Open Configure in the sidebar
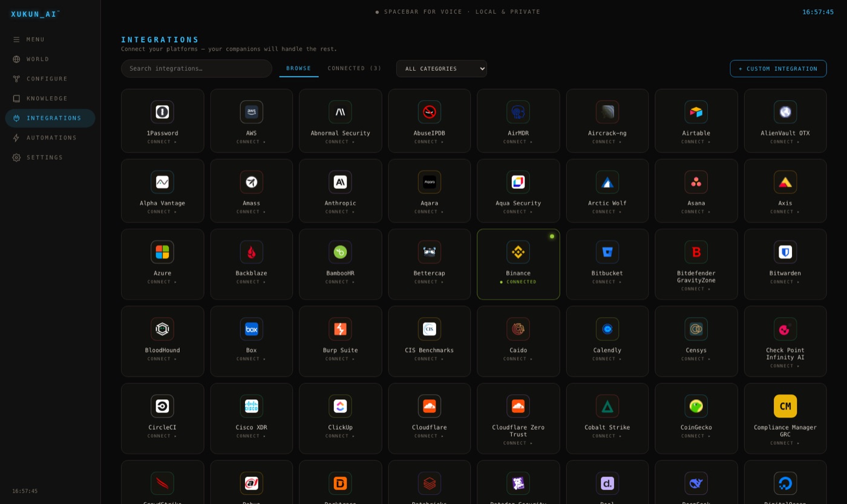The height and width of the screenshot is (504, 847). click(x=50, y=79)
